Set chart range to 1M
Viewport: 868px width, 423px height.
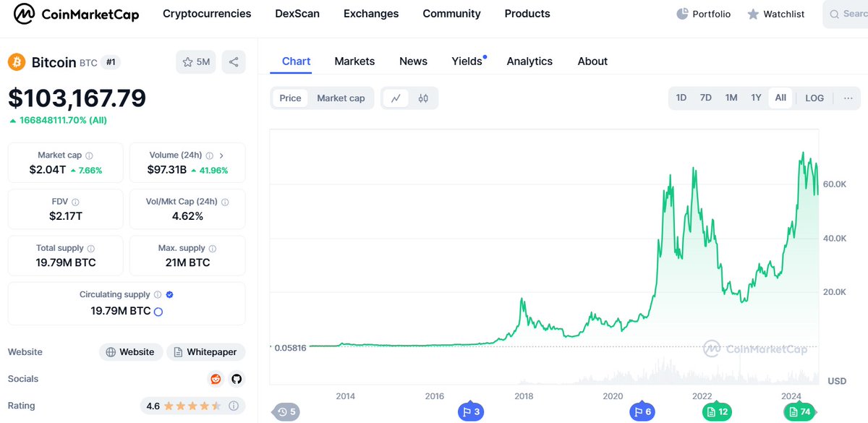click(731, 98)
